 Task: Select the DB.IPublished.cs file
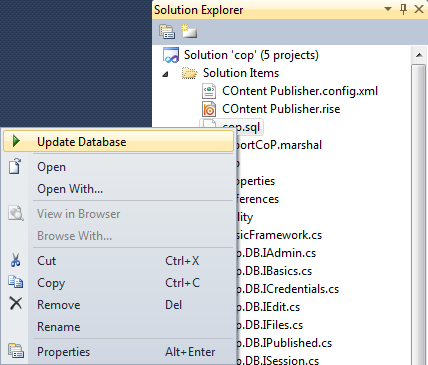[284, 343]
